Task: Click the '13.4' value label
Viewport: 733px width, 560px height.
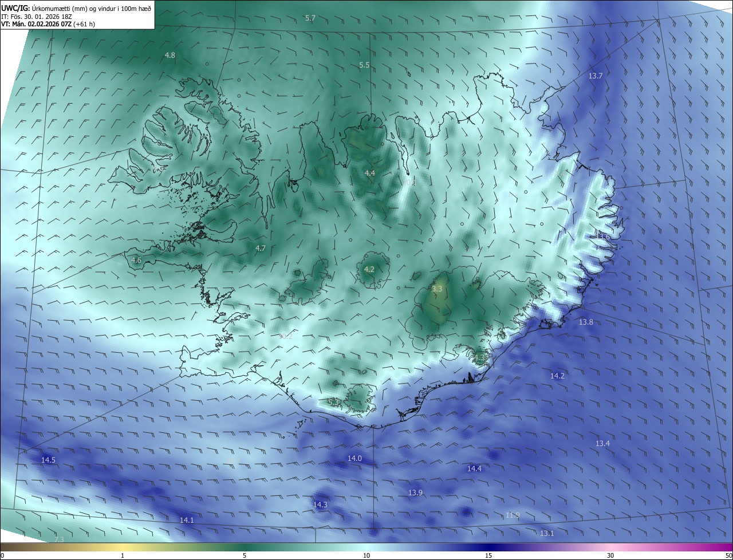Action: [602, 444]
